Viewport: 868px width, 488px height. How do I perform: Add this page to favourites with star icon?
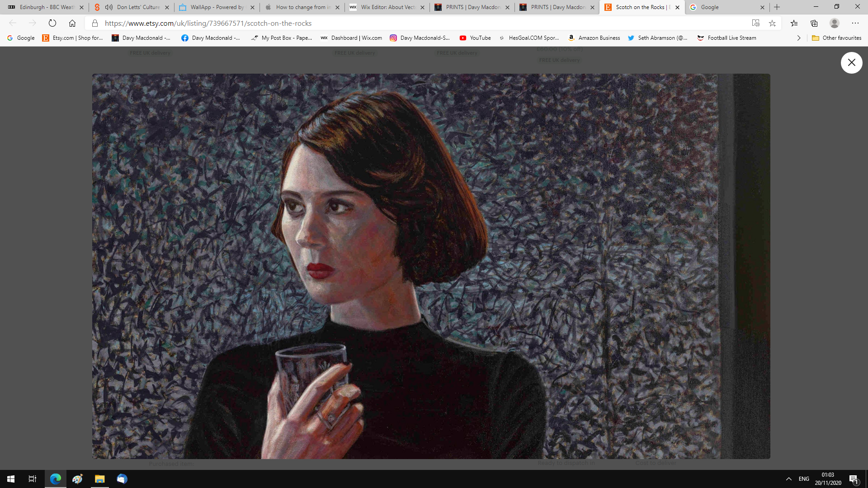pos(772,23)
